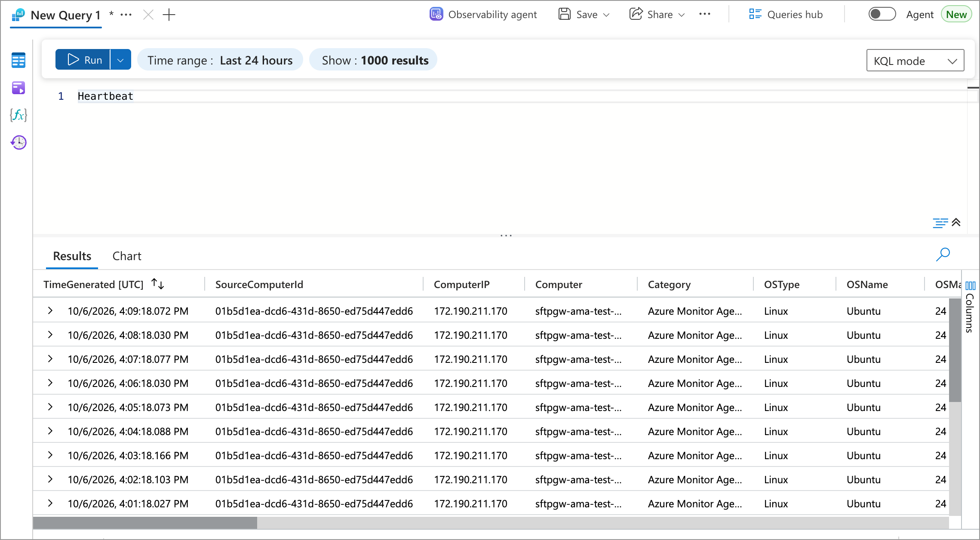Click the OSType column header
This screenshot has width=980, height=540.
point(782,285)
